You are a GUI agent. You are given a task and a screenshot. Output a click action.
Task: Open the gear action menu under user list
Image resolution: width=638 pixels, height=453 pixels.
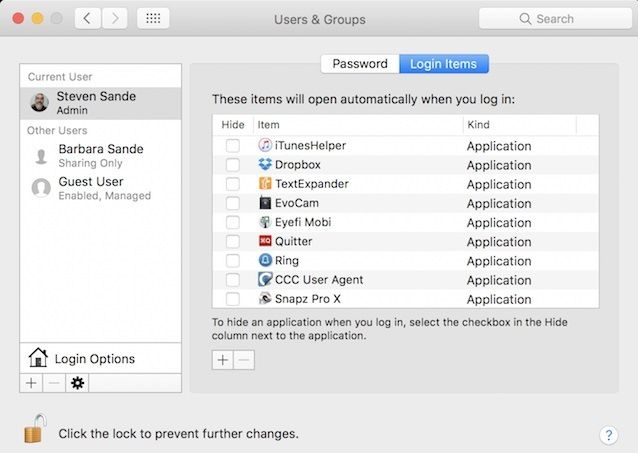pos(77,383)
